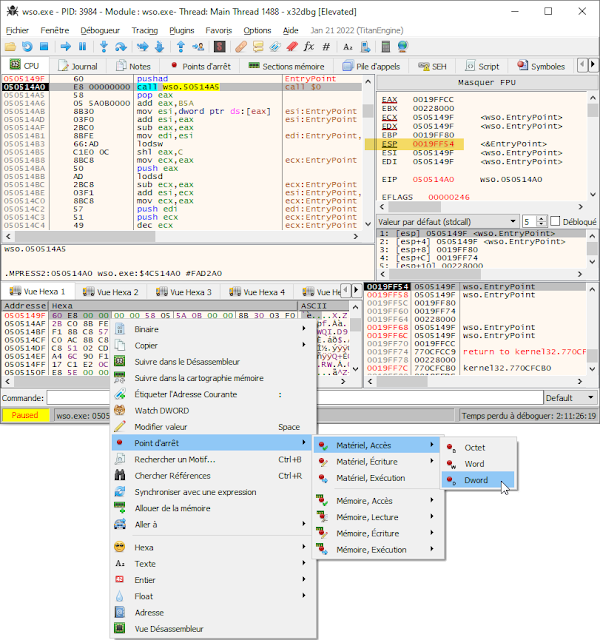
Task: Restart the debuggee with the circular arrow icon
Action: click(x=27, y=47)
